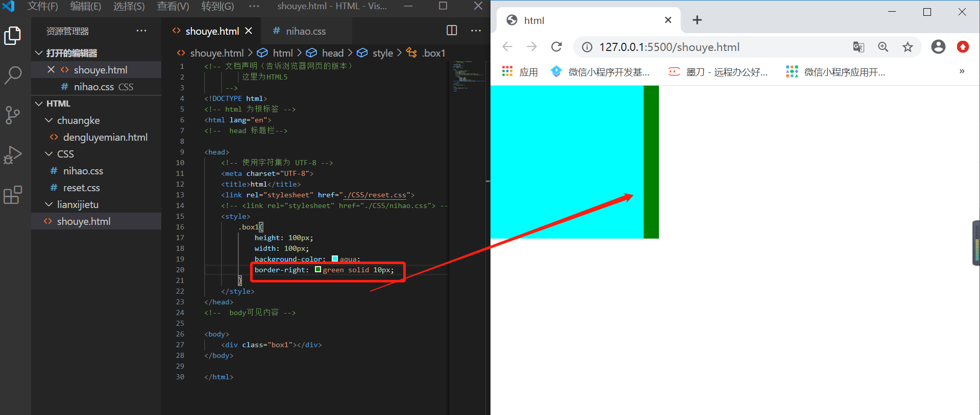Viewport: 980px width, 415px height.
Task: Select the shouye.html editor tab
Action: (x=211, y=31)
